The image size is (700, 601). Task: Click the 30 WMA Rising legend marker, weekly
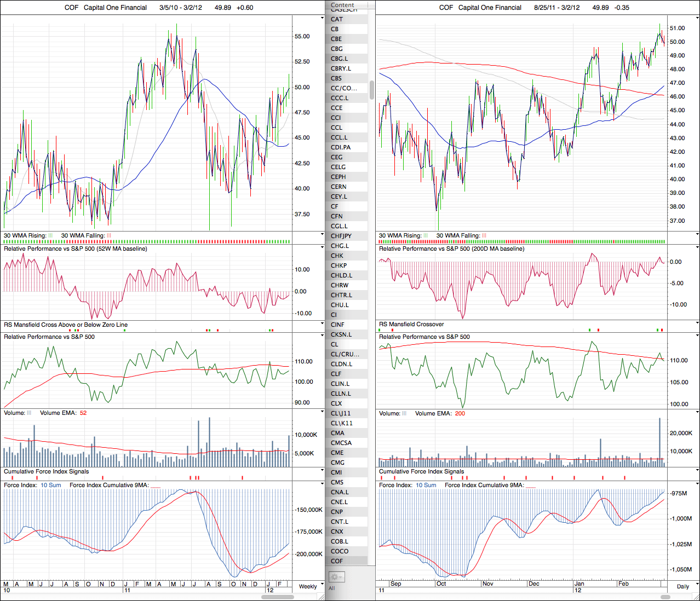50,236
